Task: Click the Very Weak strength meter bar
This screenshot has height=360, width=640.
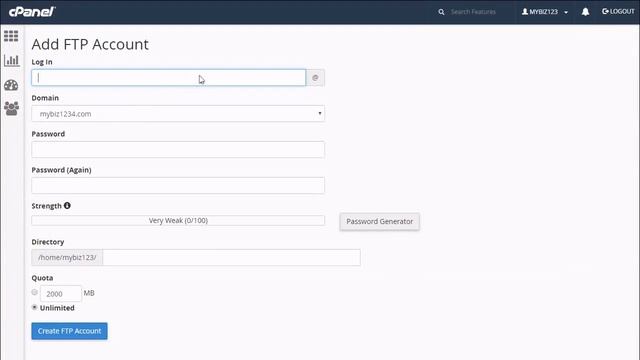Action: point(178,220)
